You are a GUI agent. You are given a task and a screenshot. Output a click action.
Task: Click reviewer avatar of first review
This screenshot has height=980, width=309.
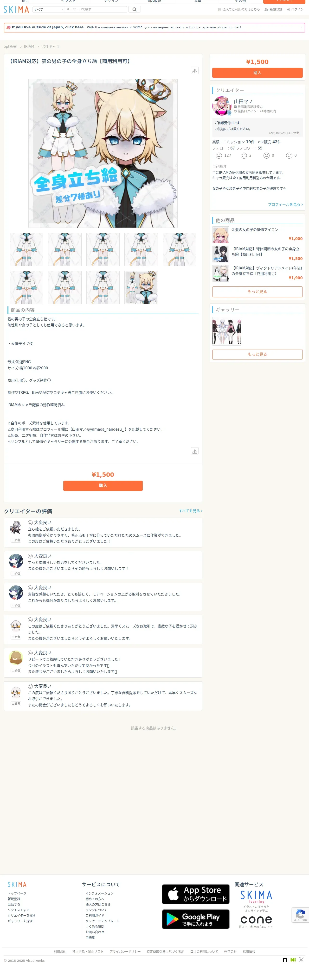[x=16, y=528]
